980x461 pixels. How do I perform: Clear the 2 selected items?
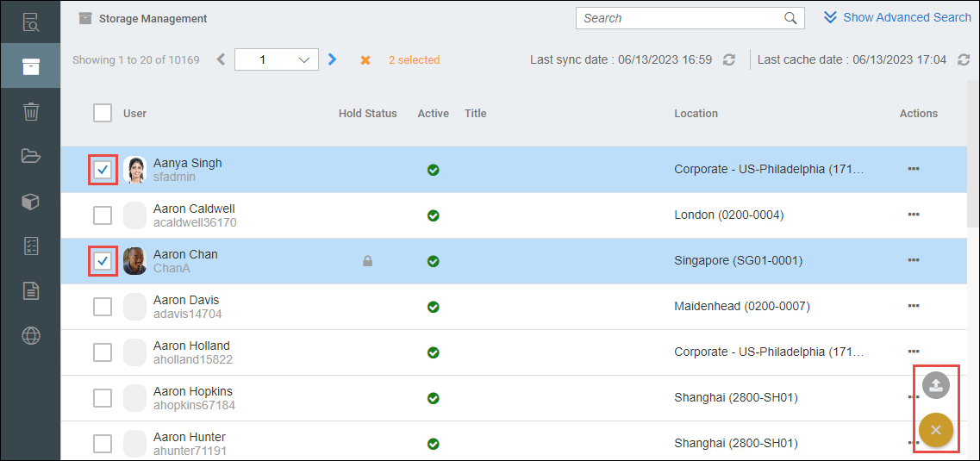[365, 60]
